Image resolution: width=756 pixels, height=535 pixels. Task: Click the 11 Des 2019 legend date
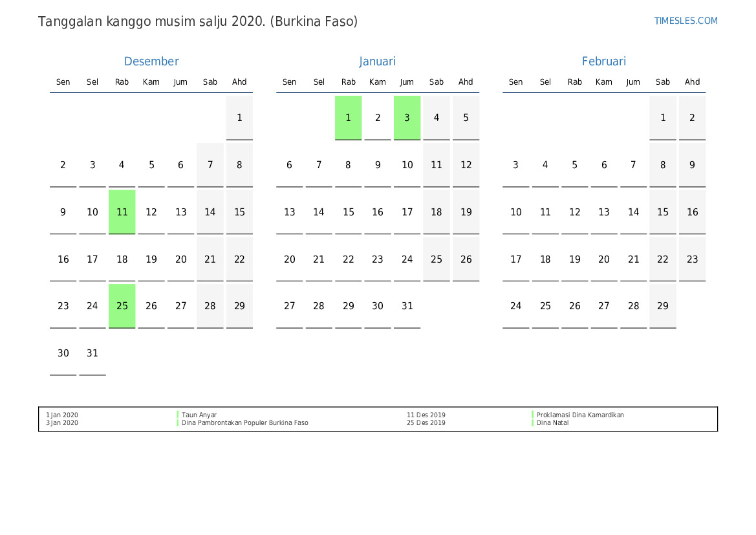point(426,415)
